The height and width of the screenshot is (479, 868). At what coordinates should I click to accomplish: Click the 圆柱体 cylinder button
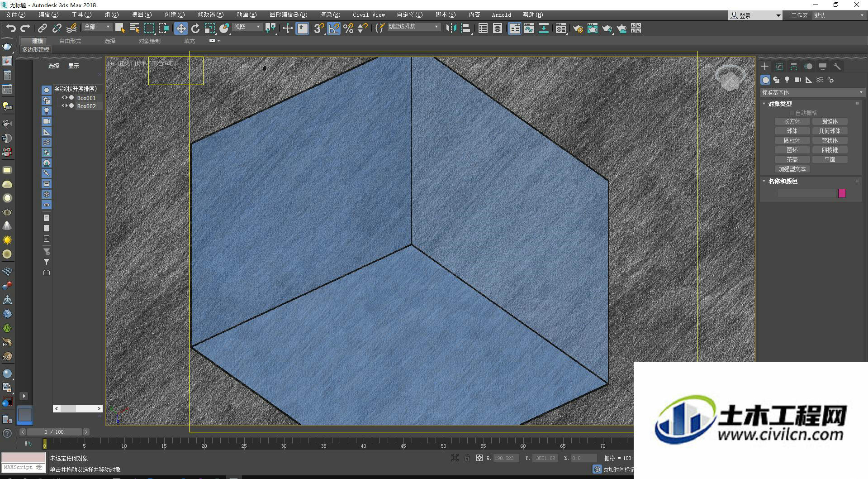point(792,140)
